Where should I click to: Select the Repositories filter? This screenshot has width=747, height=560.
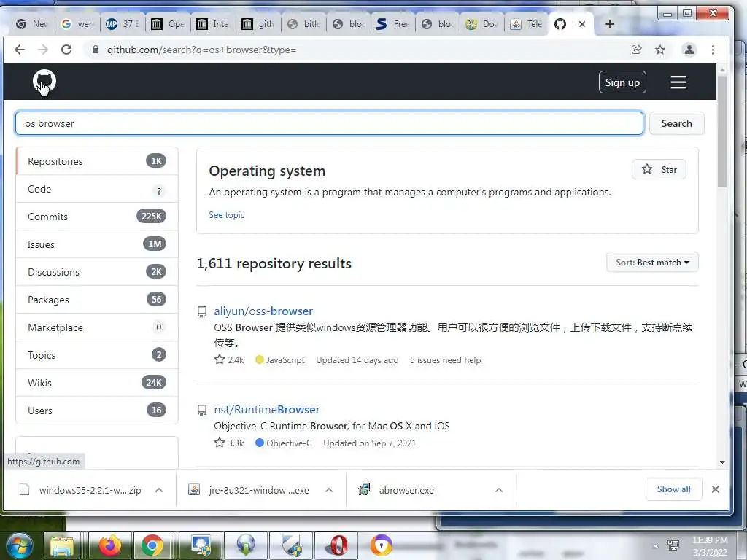tap(97, 161)
